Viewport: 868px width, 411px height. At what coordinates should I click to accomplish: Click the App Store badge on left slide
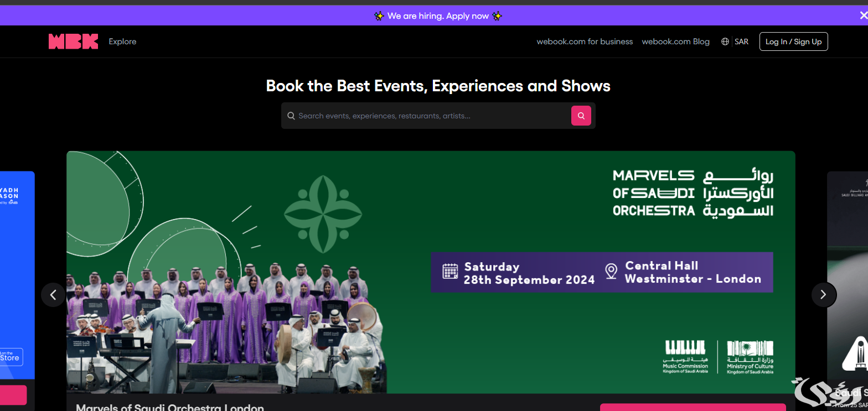pos(11,357)
